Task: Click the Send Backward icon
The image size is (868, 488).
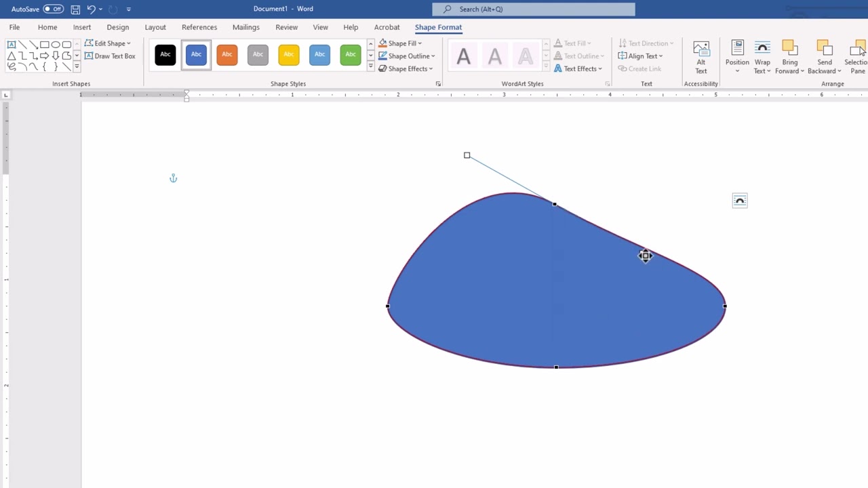Action: click(x=824, y=47)
